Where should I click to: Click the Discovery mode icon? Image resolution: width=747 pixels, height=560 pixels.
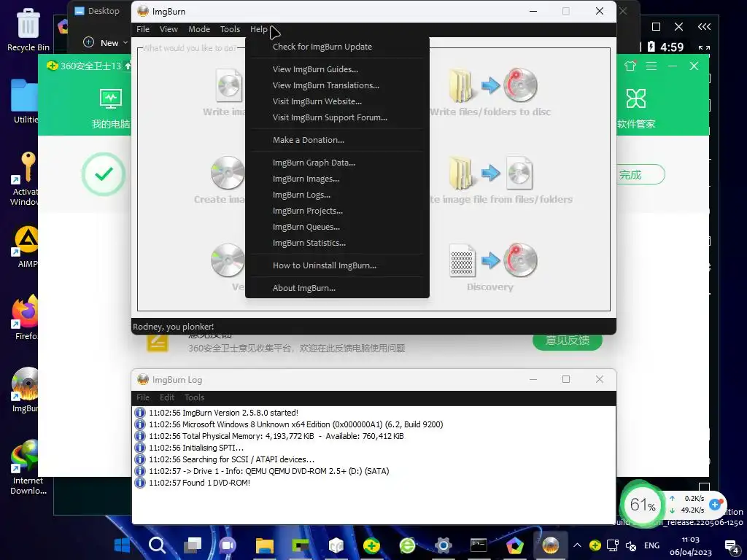[494, 260]
